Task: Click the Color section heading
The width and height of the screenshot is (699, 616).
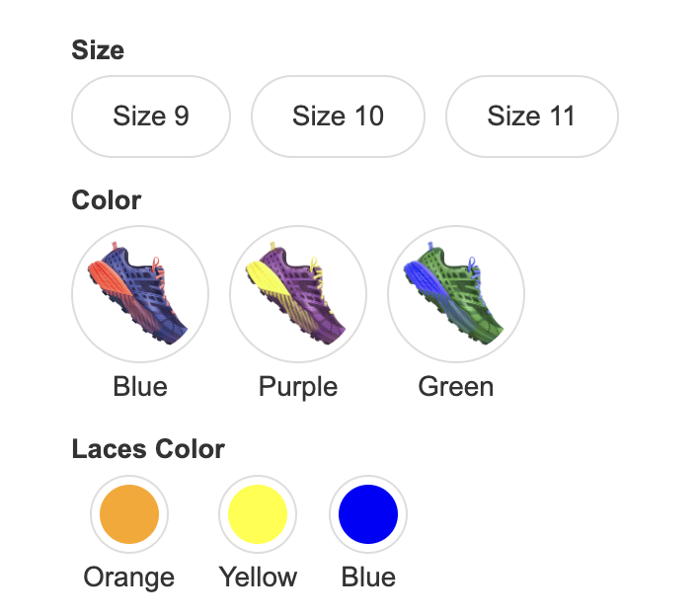Action: tap(107, 199)
